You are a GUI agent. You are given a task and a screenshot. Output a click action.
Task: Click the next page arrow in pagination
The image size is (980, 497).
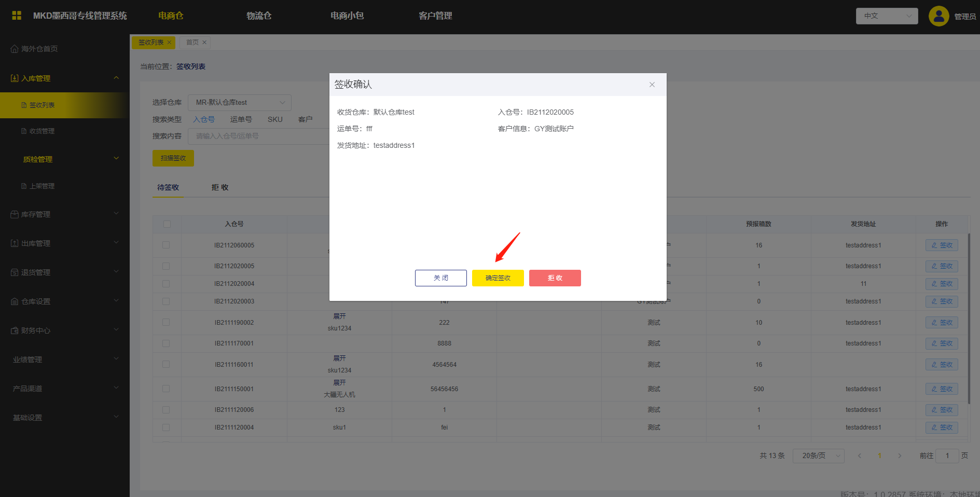(900, 455)
